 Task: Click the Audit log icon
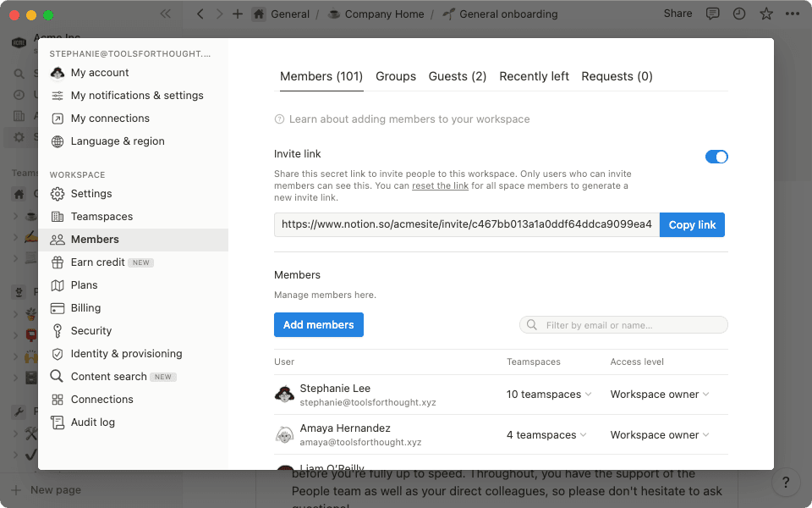58,422
